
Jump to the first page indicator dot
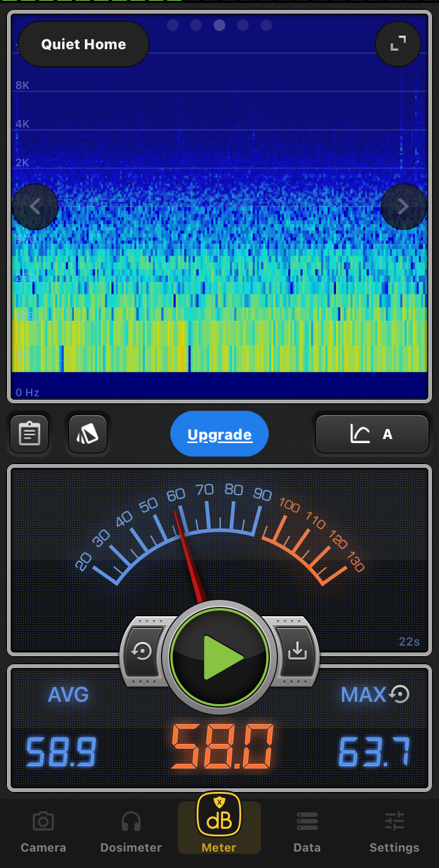pyautogui.click(x=173, y=25)
